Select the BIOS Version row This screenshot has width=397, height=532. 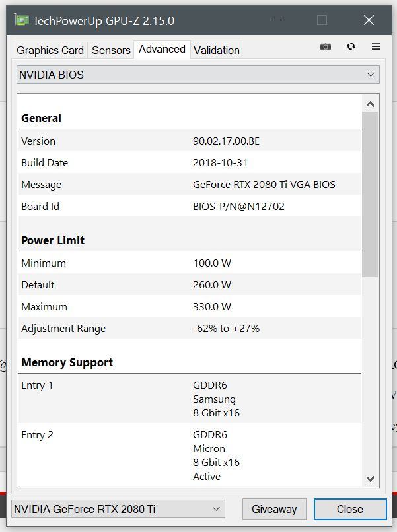tap(190, 141)
